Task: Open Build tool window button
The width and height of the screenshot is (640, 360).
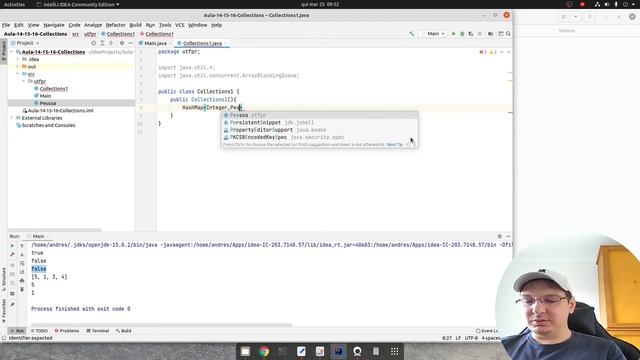Action: coord(124,331)
